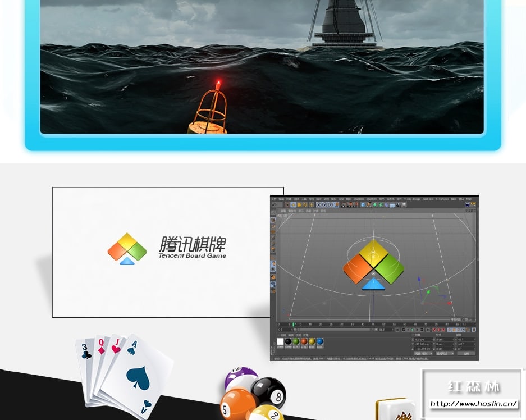This screenshot has height=420, width=526.
Task: Open the 文件 (File) menu
Action: (274, 199)
